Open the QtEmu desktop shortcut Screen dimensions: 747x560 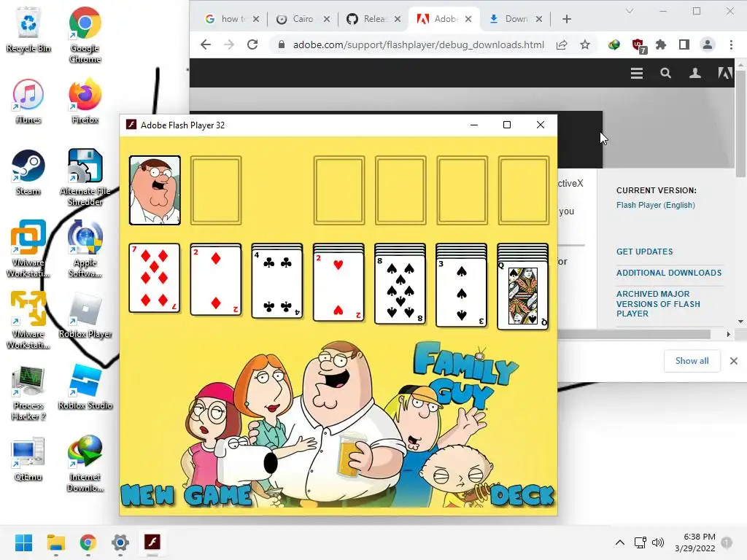(28, 459)
